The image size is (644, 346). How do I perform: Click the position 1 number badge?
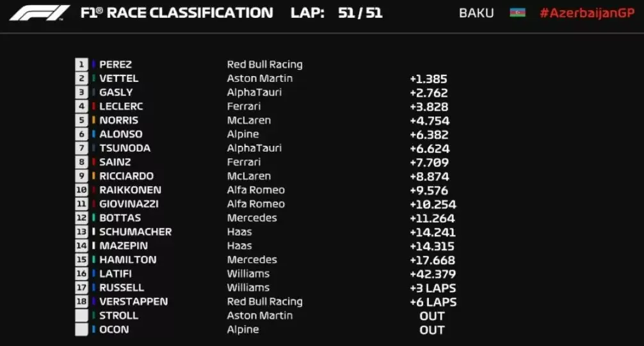(x=81, y=65)
